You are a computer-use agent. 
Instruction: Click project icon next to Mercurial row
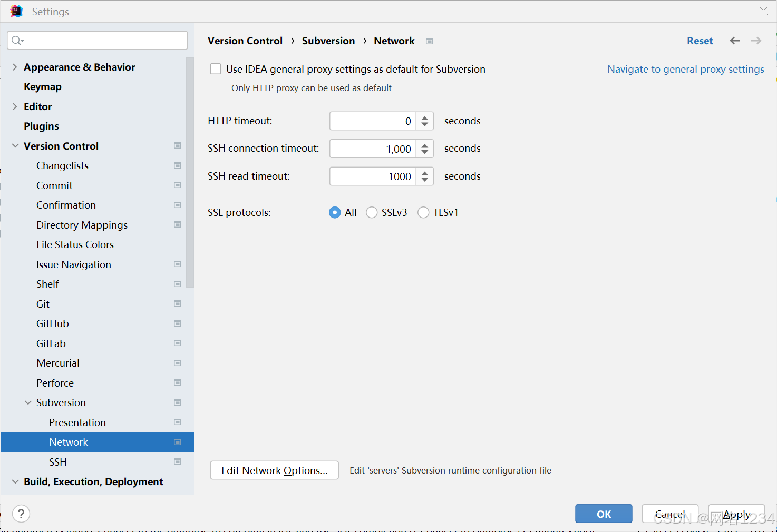(x=178, y=363)
